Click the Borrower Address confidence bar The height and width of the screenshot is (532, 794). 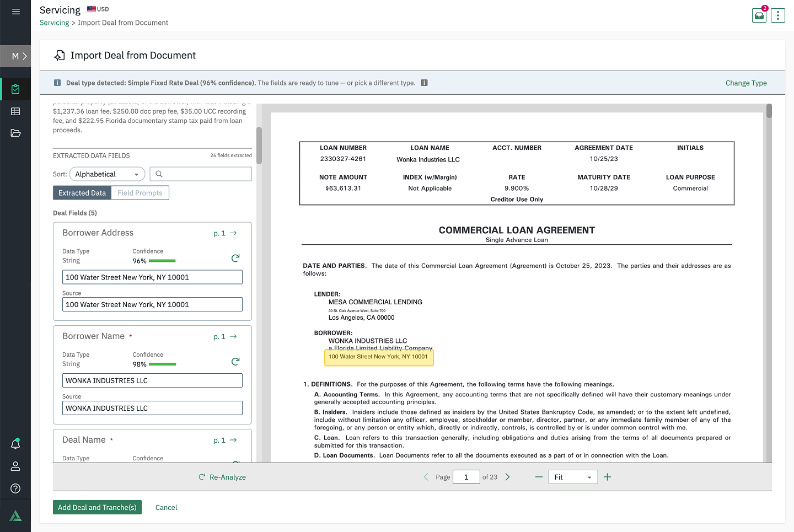coord(162,261)
